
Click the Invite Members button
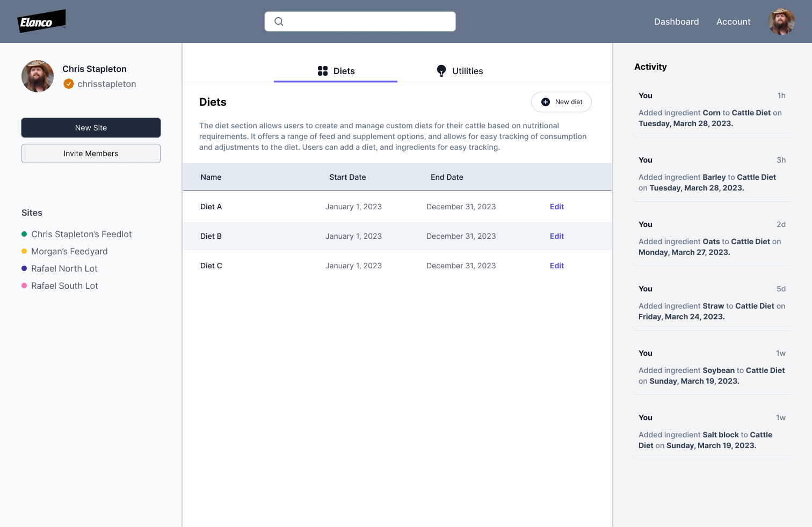91,153
